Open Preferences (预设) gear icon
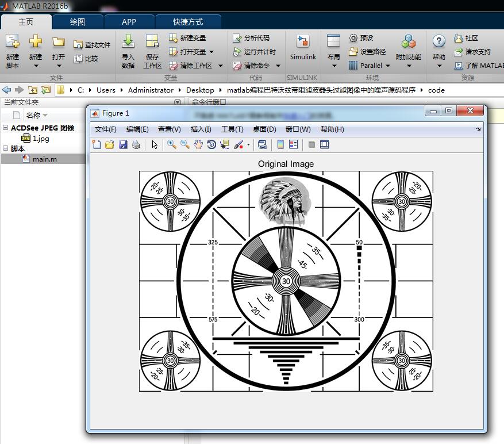This screenshot has width=504, height=444. tap(353, 38)
